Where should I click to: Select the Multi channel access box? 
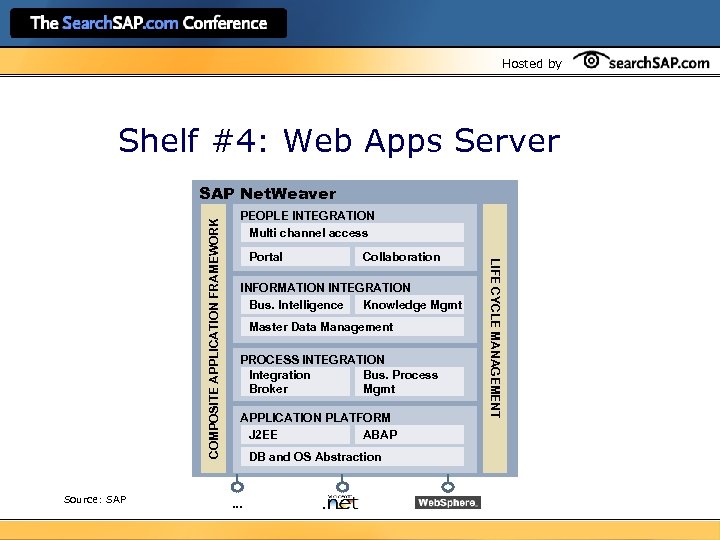pyautogui.click(x=352, y=233)
